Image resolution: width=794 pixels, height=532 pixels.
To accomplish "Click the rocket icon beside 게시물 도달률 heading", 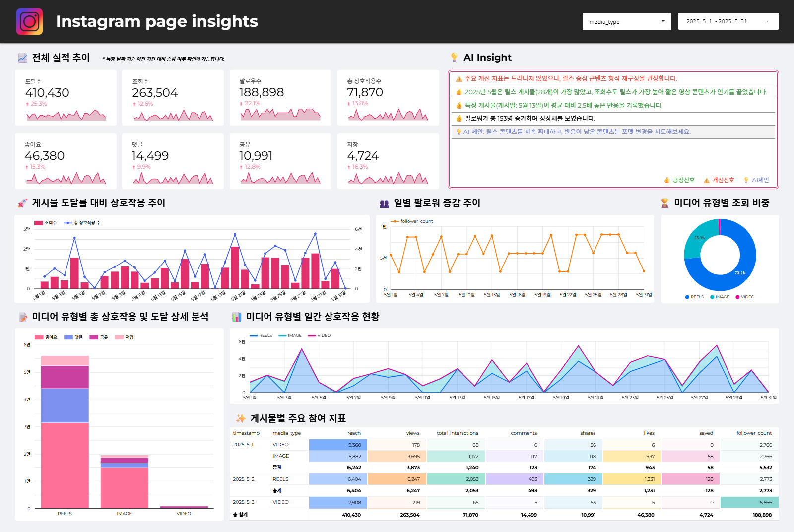I will [22, 203].
